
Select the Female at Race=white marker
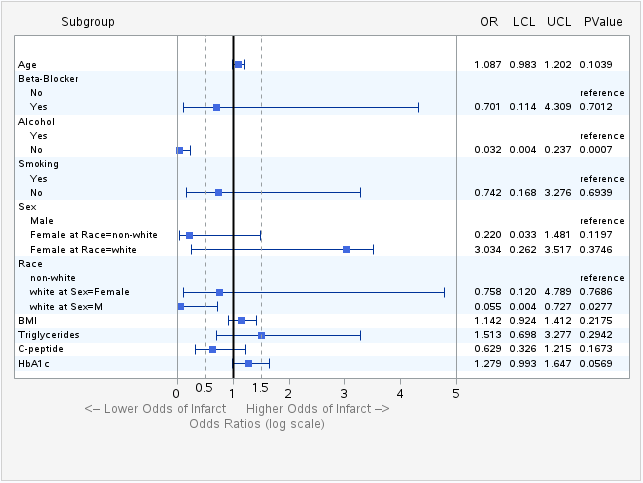(346, 249)
